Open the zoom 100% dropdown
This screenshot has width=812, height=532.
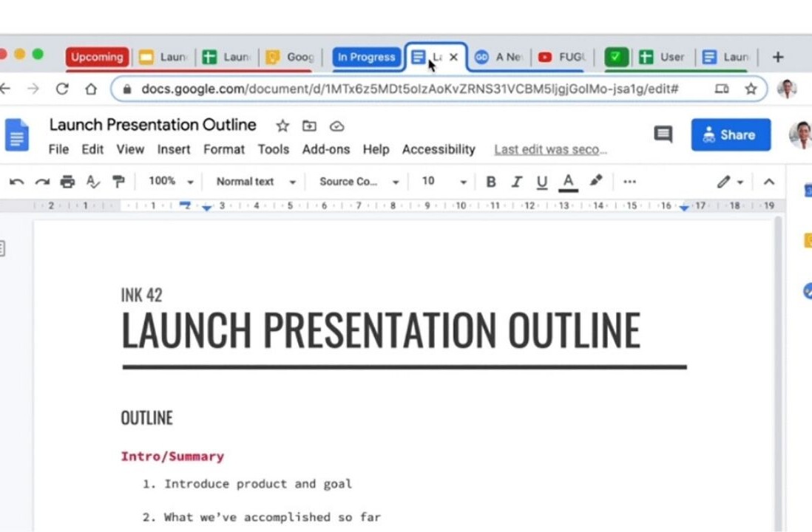coord(170,182)
